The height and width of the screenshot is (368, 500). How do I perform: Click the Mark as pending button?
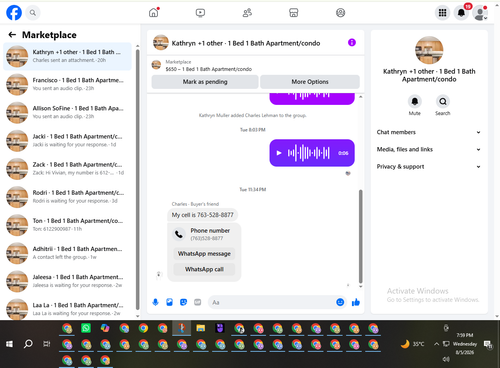tap(205, 82)
